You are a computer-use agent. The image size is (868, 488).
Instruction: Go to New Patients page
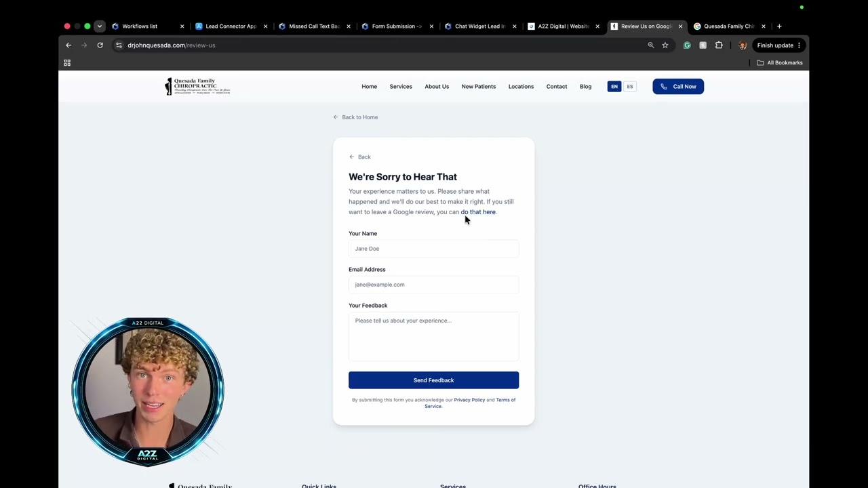(x=479, y=87)
